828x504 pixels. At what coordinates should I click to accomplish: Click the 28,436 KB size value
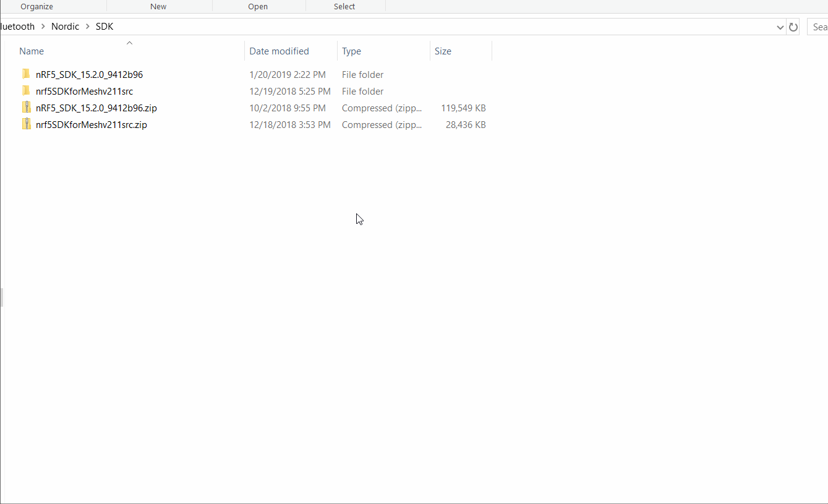tap(466, 124)
